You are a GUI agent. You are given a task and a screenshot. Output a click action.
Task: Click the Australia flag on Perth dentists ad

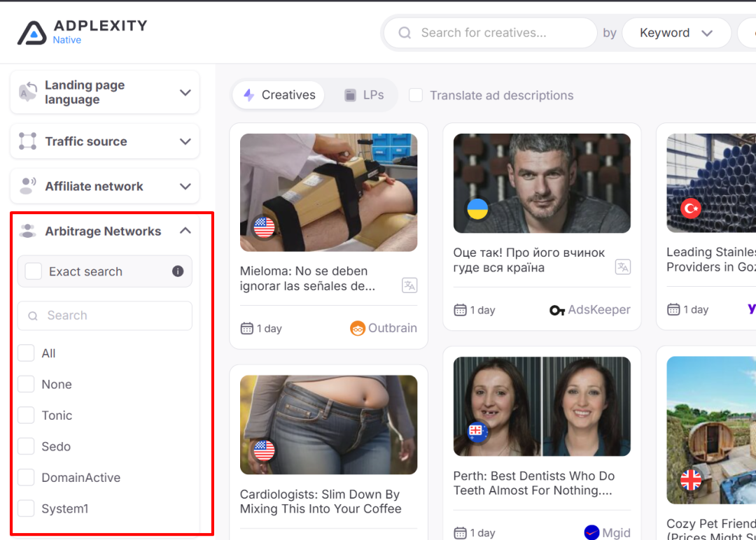(477, 432)
